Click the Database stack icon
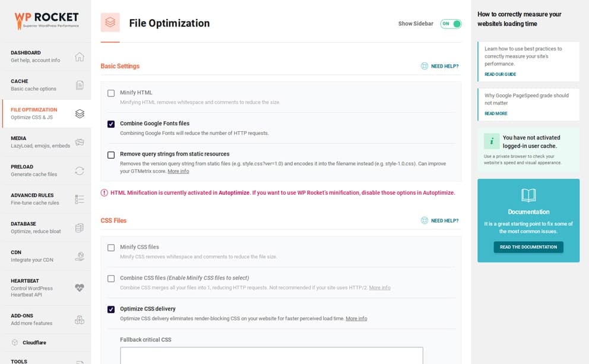This screenshot has height=364, width=589. [x=80, y=227]
